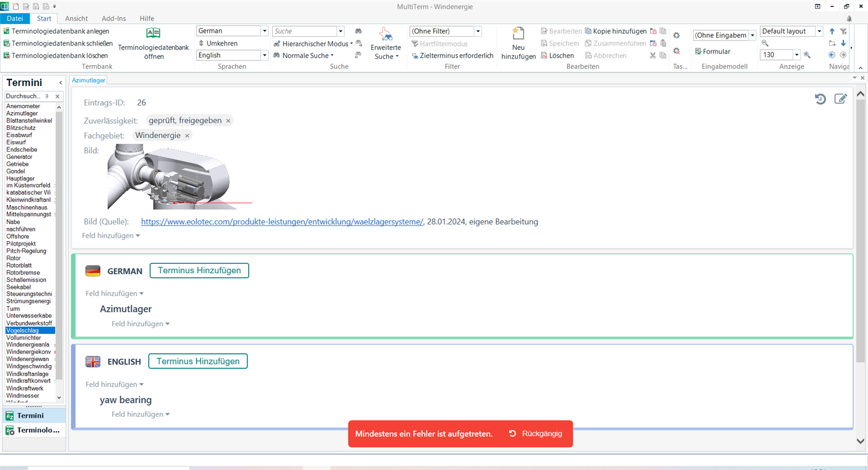Toggle the Formular input model option
This screenshot has width=868, height=470.
[x=713, y=51]
